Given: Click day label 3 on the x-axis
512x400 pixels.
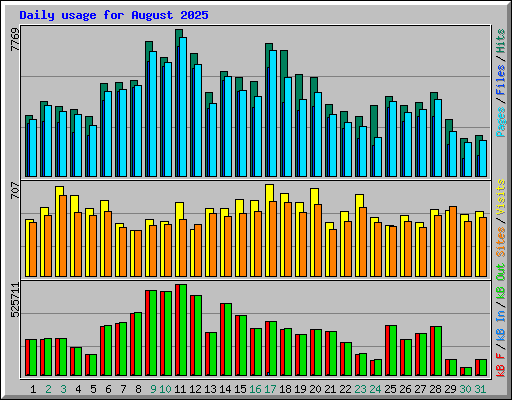Looking at the screenshot, I should tap(63, 389).
